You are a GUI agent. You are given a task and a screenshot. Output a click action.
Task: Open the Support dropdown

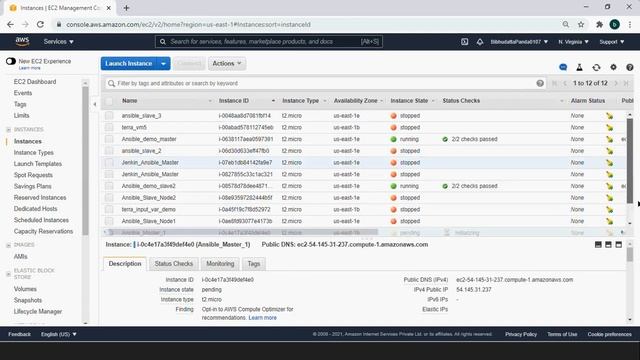click(x=611, y=42)
